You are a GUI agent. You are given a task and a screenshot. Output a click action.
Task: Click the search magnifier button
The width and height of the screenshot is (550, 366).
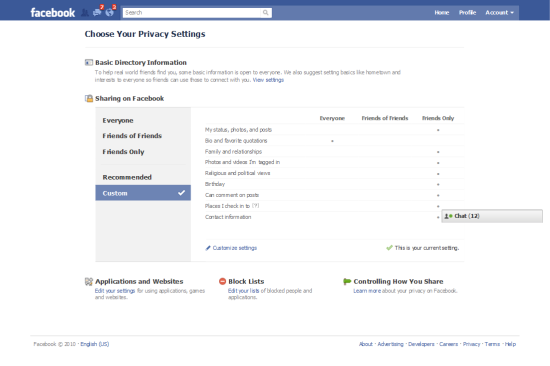pos(266,13)
